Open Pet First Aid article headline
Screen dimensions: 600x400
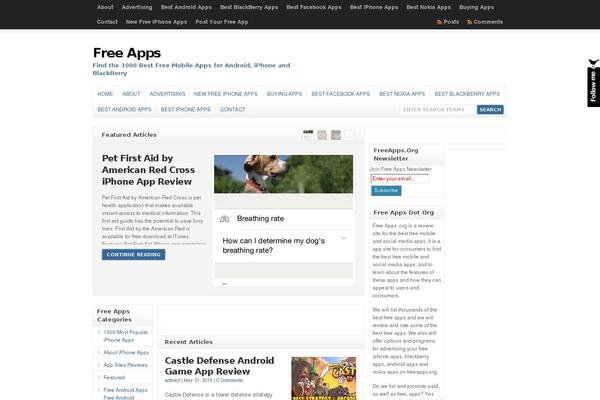[148, 170]
